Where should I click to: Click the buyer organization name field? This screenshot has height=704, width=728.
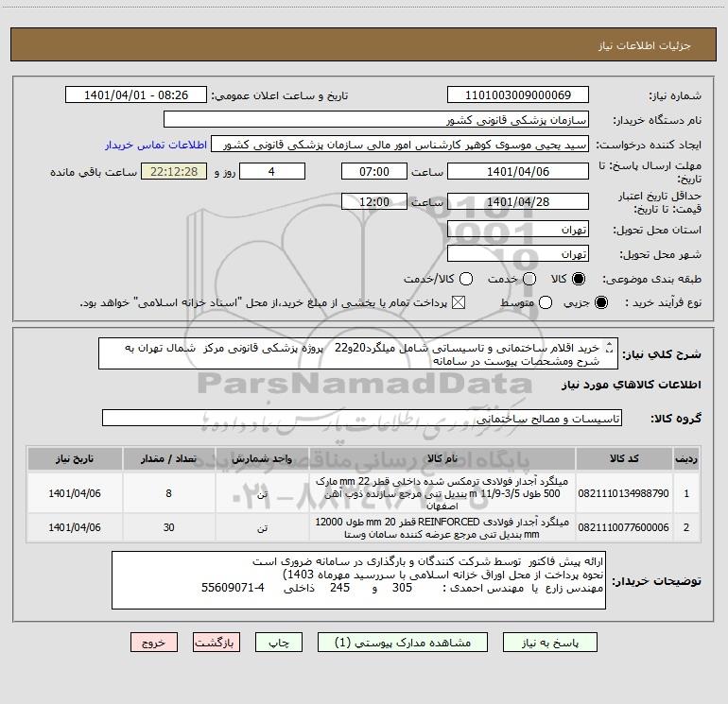[376, 120]
